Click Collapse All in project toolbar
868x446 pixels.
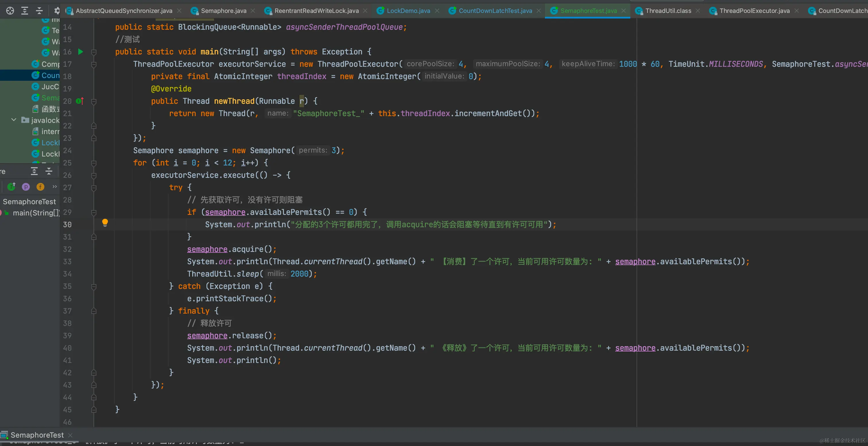click(39, 11)
